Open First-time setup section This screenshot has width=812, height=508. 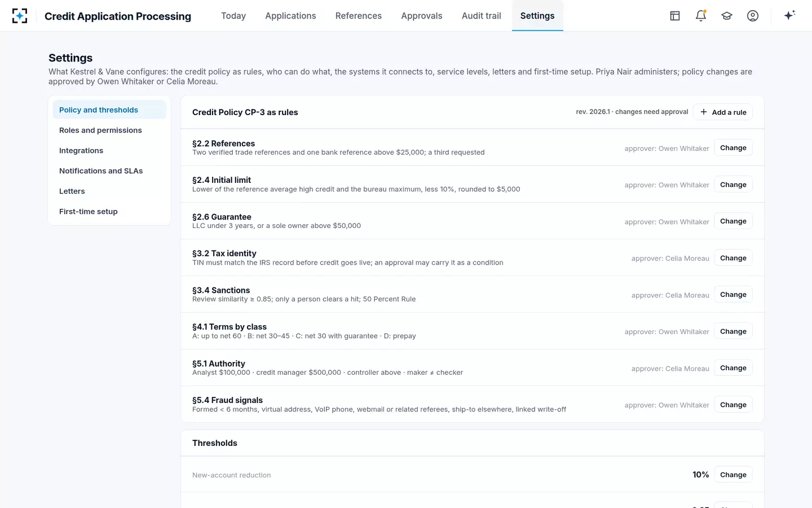pyautogui.click(x=109, y=211)
